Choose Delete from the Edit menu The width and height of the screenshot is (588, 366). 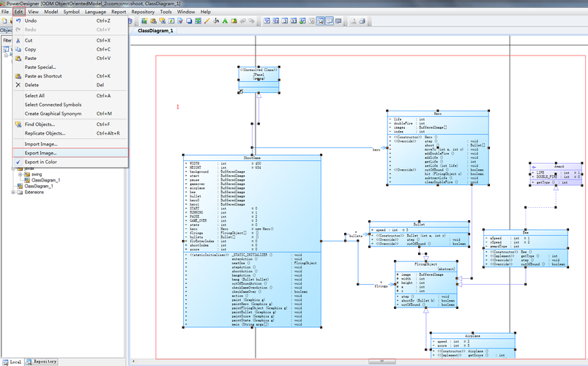(70, 85)
